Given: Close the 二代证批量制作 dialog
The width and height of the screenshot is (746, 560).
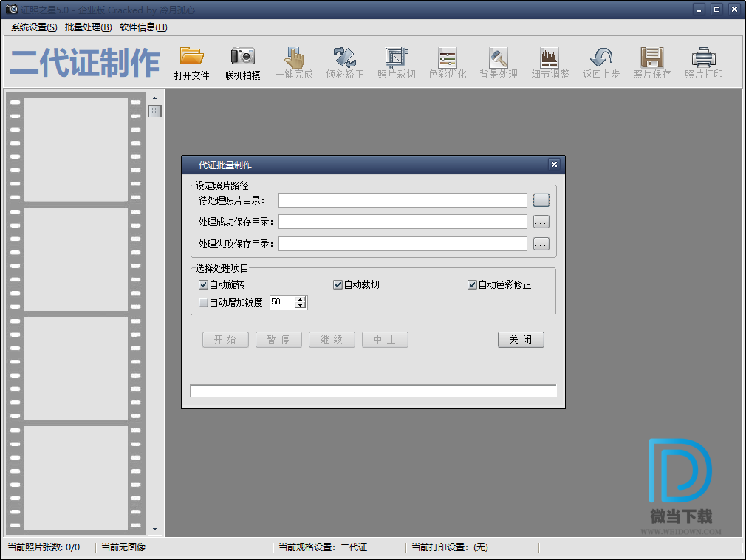Looking at the screenshot, I should [554, 164].
